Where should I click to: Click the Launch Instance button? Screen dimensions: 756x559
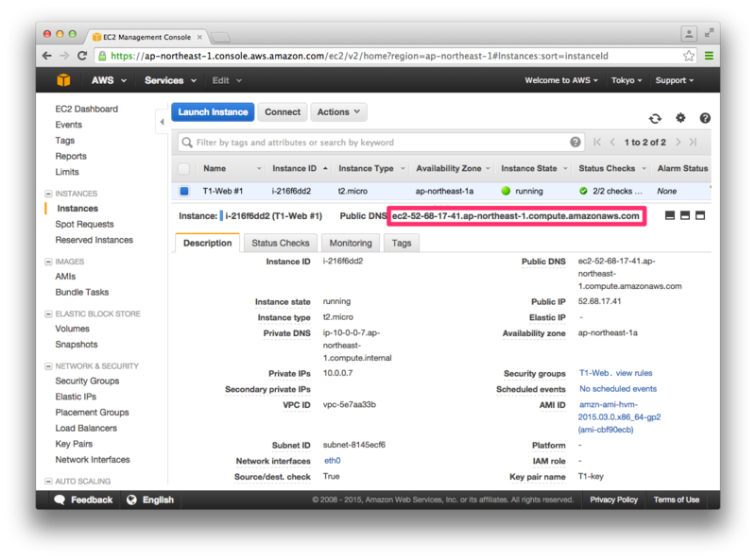(x=213, y=111)
